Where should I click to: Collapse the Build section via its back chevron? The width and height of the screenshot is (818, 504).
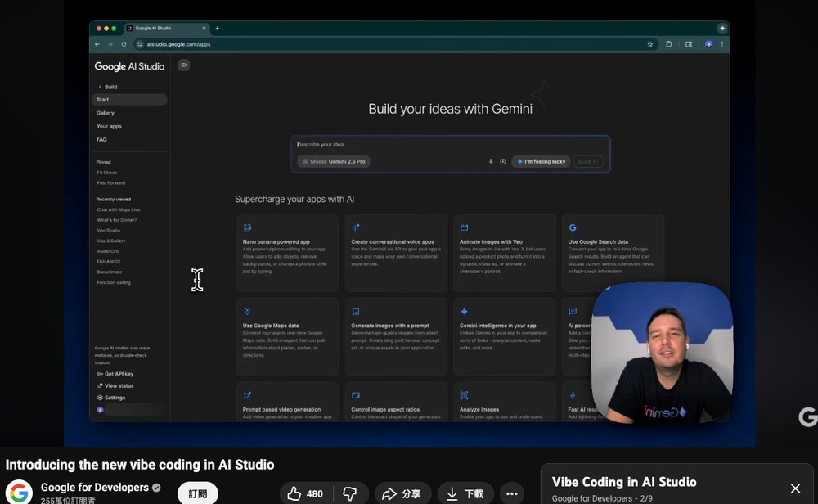click(100, 86)
